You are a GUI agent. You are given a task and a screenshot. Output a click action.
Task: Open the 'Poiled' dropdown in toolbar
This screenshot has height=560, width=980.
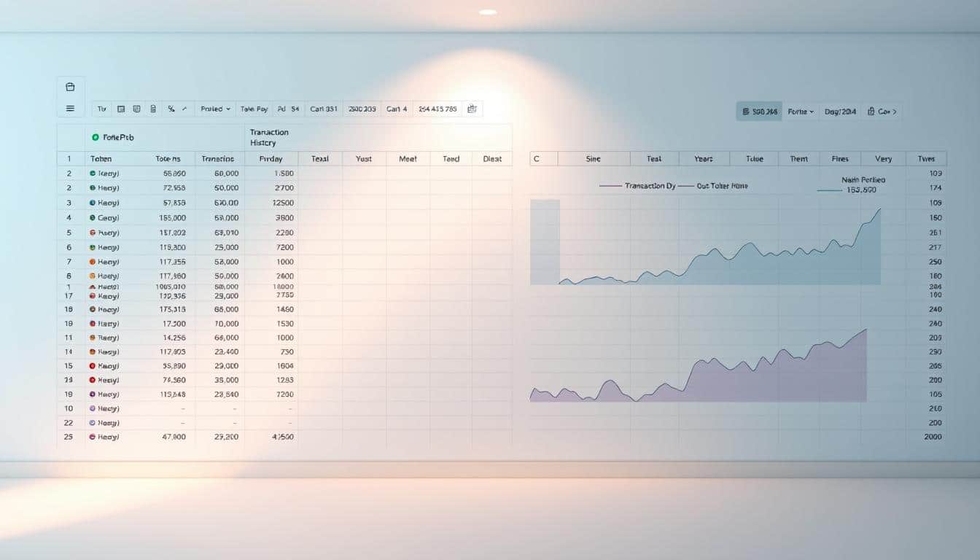(215, 109)
